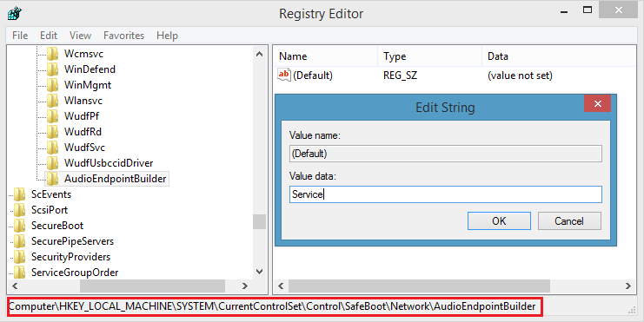The image size is (644, 322).
Task: Select the ScsiPort folder icon
Action: tap(19, 210)
